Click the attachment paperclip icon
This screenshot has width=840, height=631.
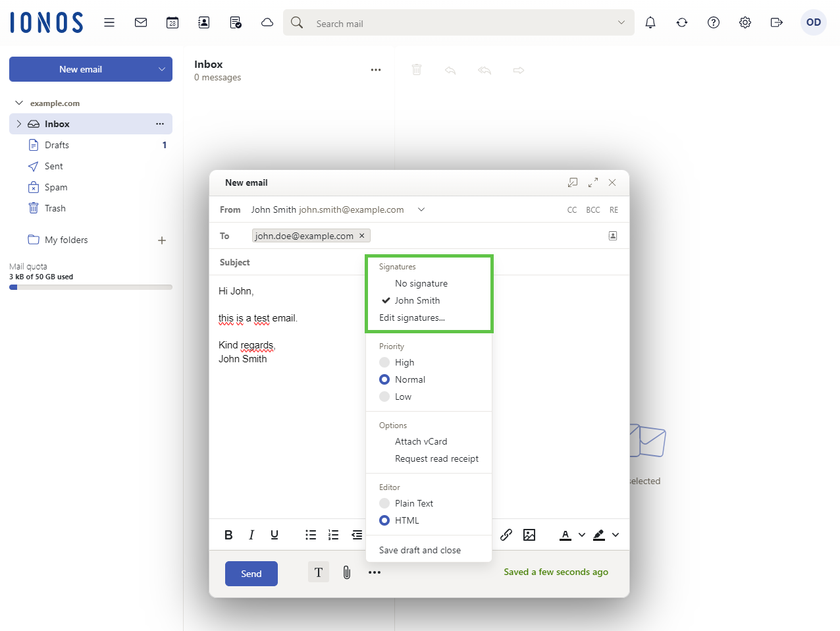347,572
